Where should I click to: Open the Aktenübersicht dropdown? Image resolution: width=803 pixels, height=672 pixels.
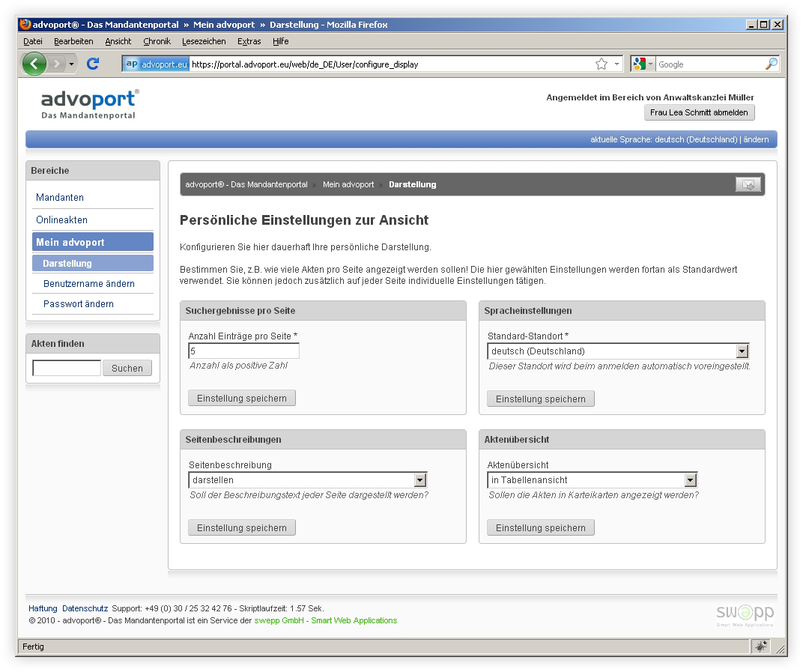coord(592,480)
